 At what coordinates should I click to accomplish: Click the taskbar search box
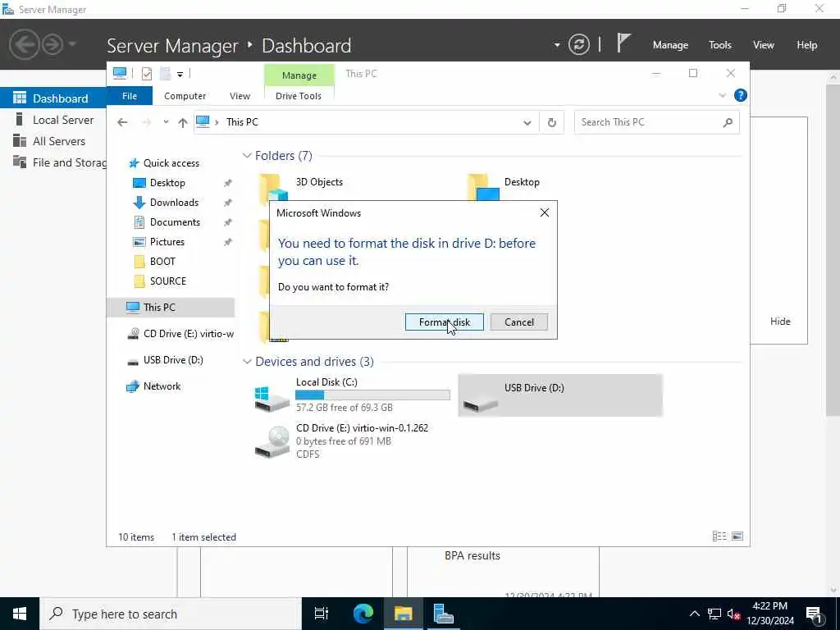(x=171, y=614)
